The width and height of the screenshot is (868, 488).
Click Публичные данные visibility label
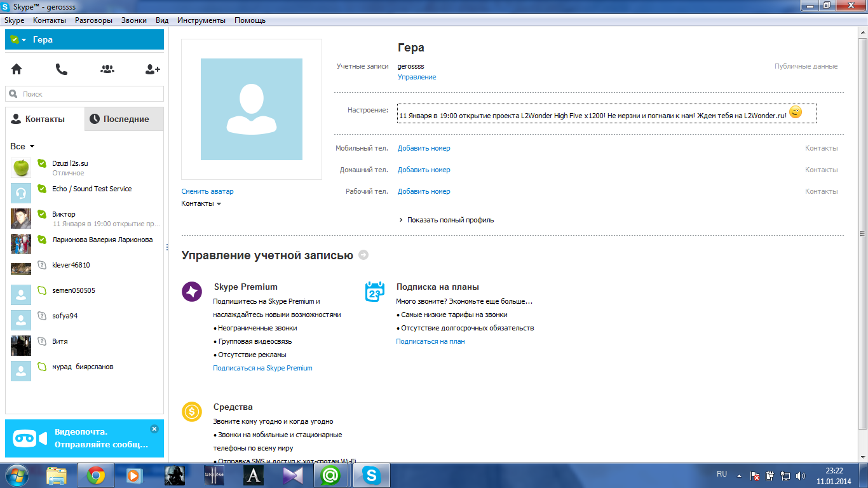click(806, 66)
